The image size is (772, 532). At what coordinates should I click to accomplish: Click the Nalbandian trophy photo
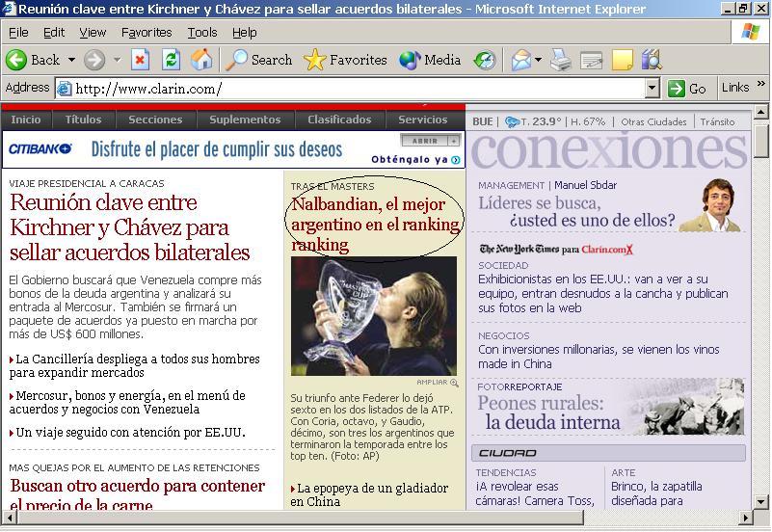(x=374, y=316)
